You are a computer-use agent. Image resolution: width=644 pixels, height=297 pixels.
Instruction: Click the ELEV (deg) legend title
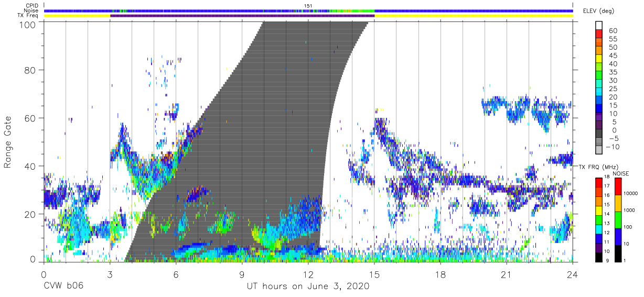598,11
